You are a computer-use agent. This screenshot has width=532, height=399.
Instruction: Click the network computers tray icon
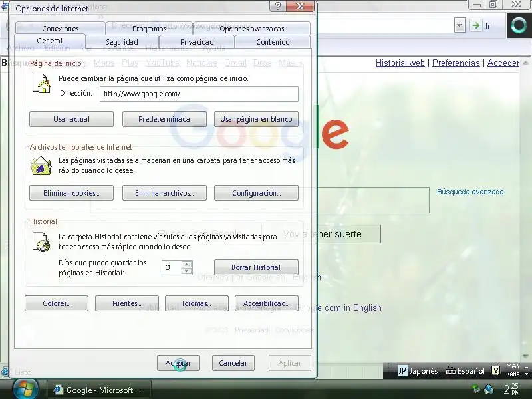(x=489, y=388)
